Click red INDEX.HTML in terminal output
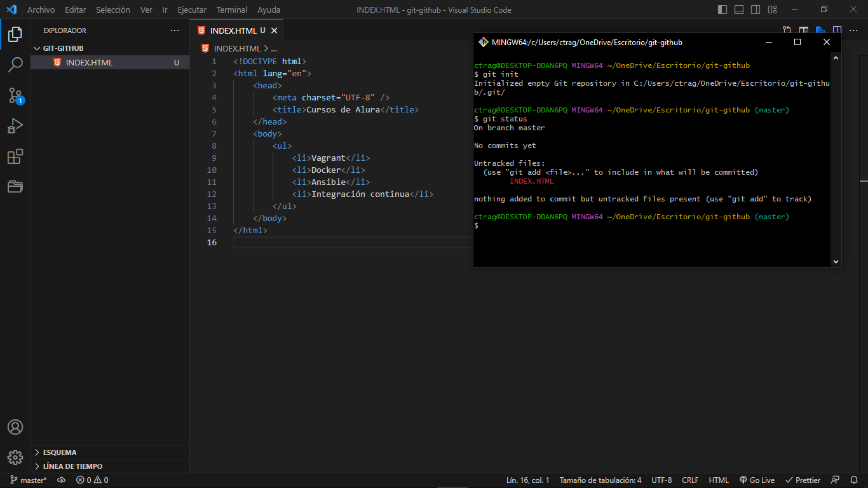 (x=532, y=181)
